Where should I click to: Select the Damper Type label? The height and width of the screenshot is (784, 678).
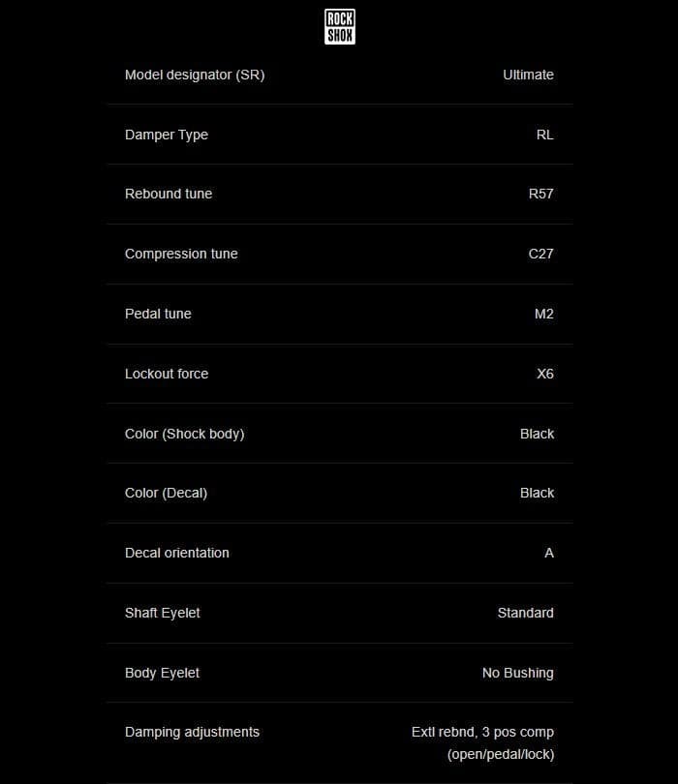coord(167,135)
